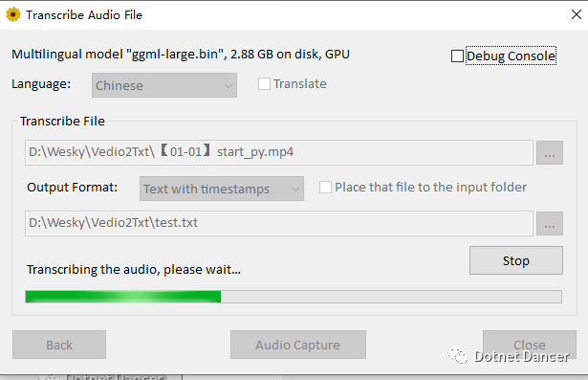This screenshot has height=380, width=588.
Task: Click the Close button at bottom
Action: [x=530, y=345]
